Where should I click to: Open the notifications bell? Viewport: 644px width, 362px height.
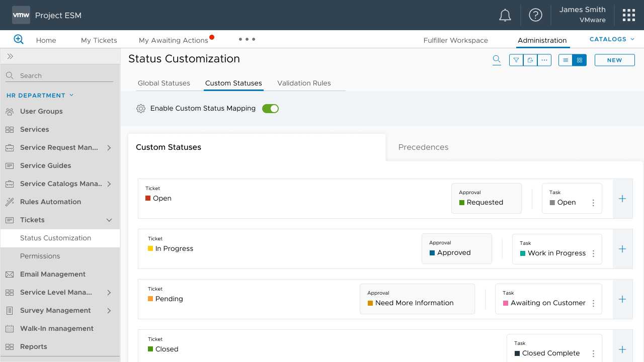(x=505, y=16)
